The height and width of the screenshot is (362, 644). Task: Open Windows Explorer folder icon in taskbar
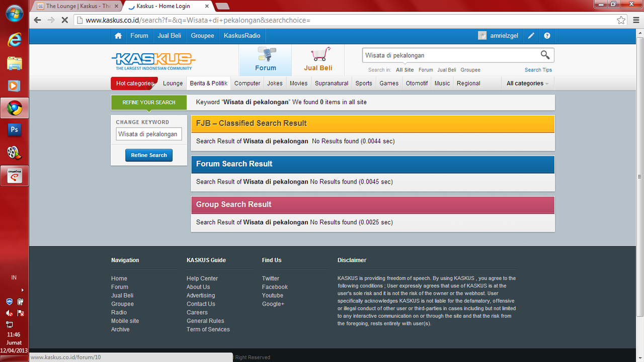pyautogui.click(x=14, y=63)
